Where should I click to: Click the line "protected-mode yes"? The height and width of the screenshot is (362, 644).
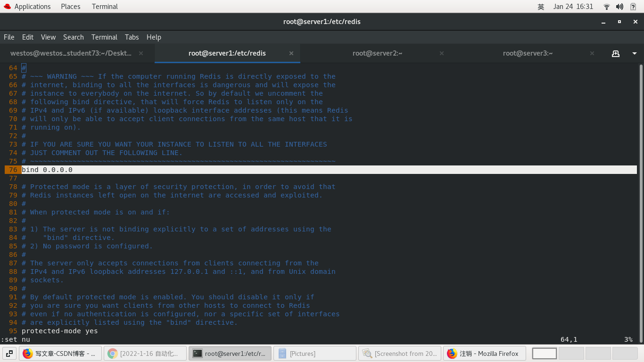tap(60, 331)
